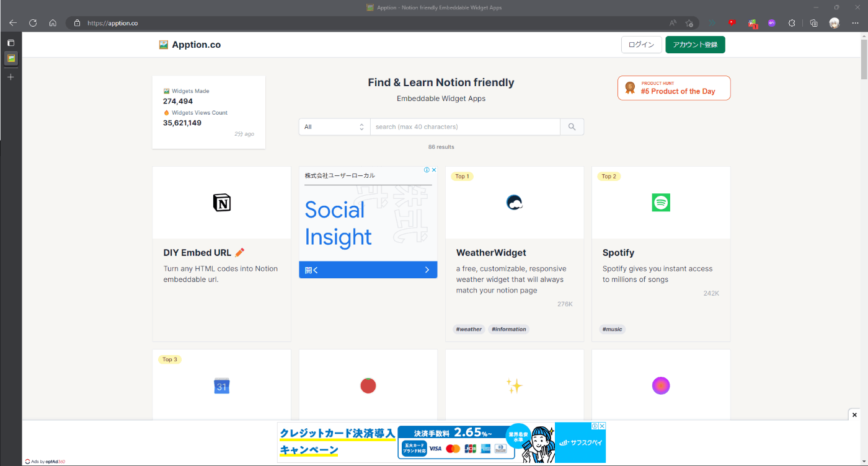Open the red video-chat extension icon
The height and width of the screenshot is (466, 868).
tap(732, 23)
